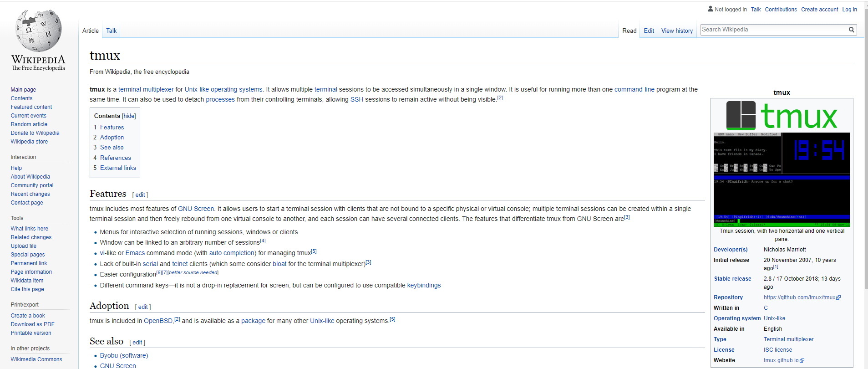
Task: Edit the Adoption section
Action: tap(143, 307)
